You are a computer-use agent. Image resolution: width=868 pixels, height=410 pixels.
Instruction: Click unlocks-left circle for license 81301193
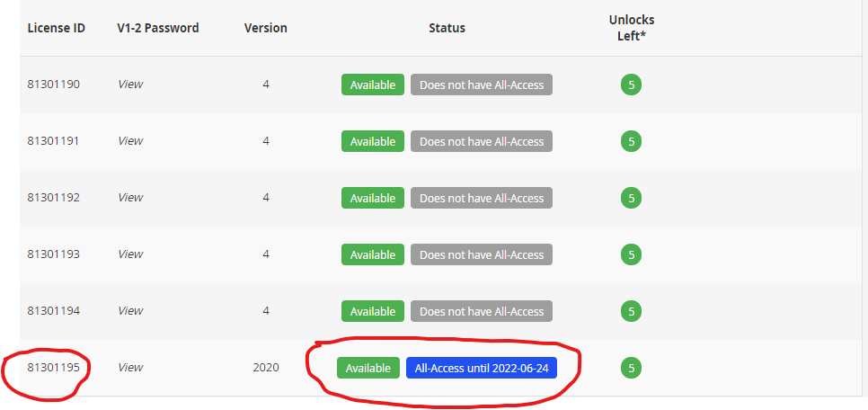pos(632,255)
